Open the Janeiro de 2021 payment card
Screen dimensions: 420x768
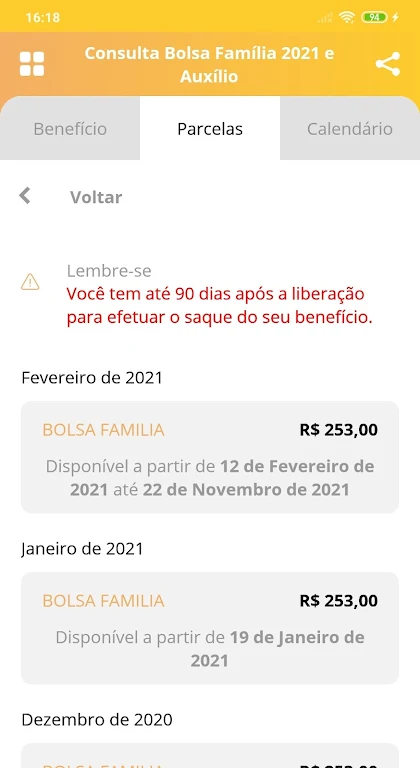pyautogui.click(x=210, y=628)
